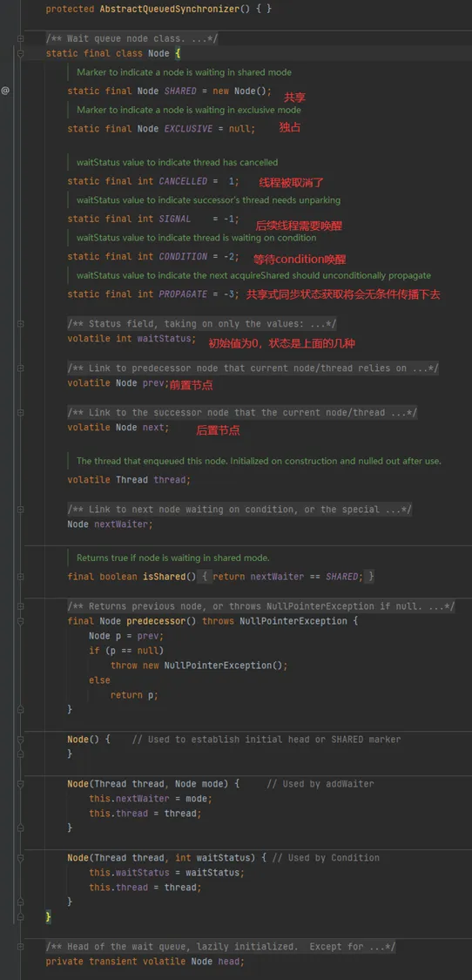Click fold icon beside 'Wait queue node class' comment
Viewport: 472px width, 980px height.
pyautogui.click(x=21, y=38)
